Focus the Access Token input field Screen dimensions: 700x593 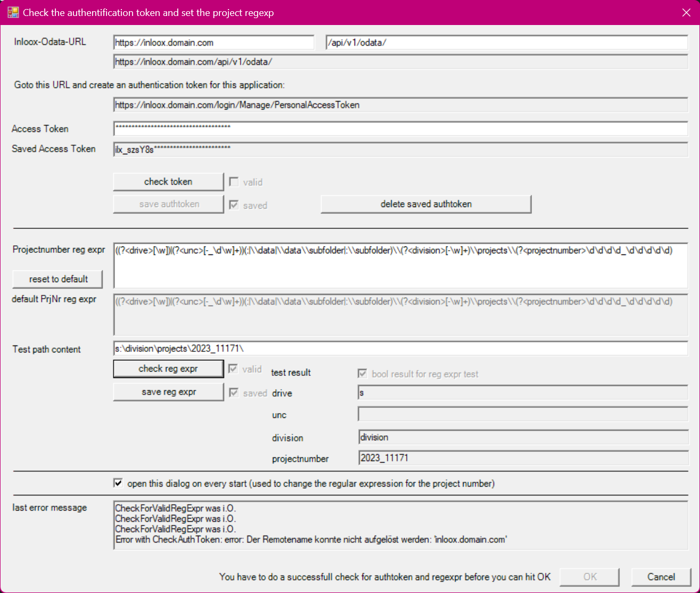pos(401,128)
